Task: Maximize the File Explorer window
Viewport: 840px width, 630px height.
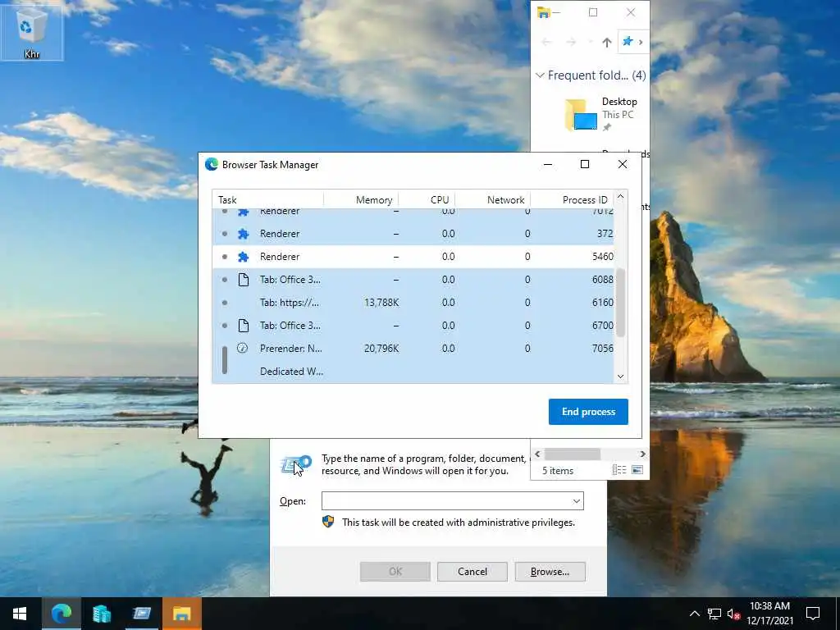Action: coord(593,12)
